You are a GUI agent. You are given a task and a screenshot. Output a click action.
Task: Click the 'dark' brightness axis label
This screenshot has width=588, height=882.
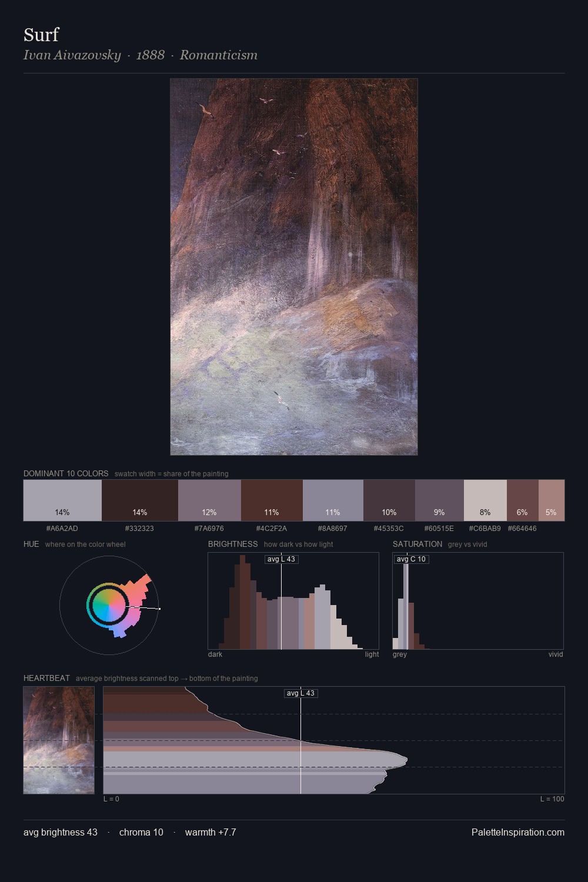tap(215, 654)
